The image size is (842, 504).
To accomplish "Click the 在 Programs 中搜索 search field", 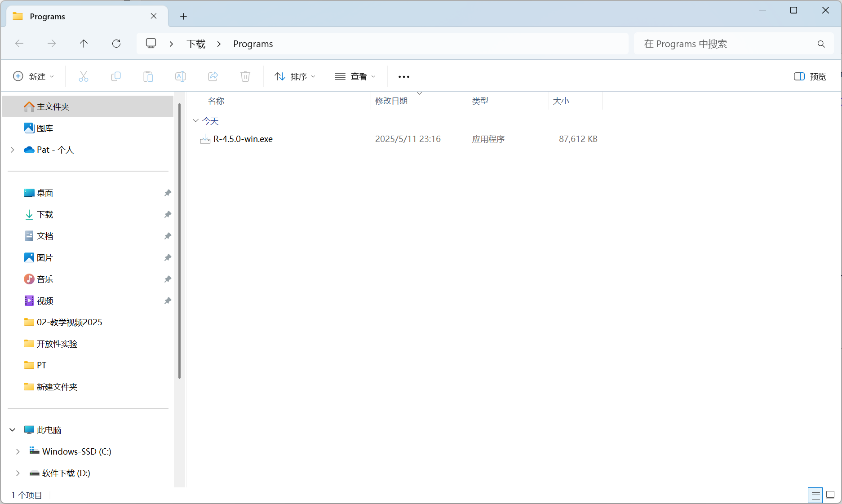I will coord(734,44).
